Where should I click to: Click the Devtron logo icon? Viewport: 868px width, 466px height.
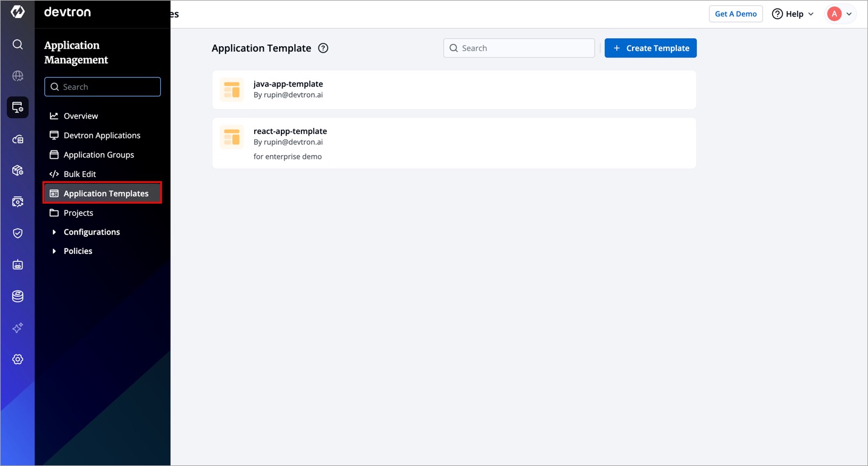18,12
